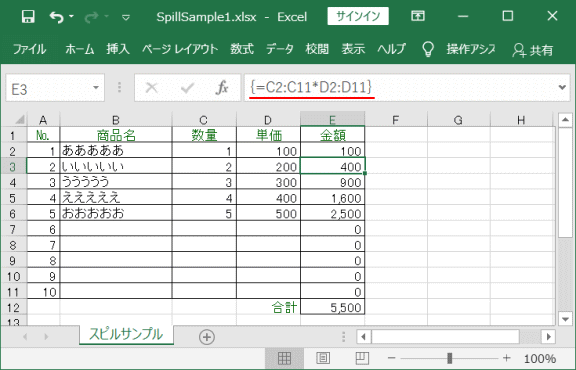Click the Save icon in title bar
Screen dimensions: 576x370
pyautogui.click(x=28, y=17)
